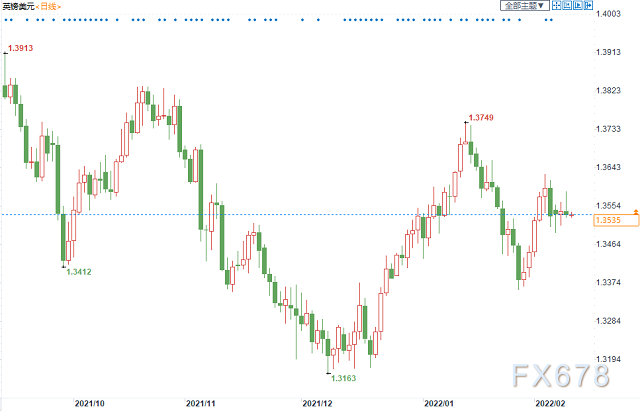The height and width of the screenshot is (411, 640).
Task: Click the jump-to-latest arrow icon
Action: (x=588, y=5)
